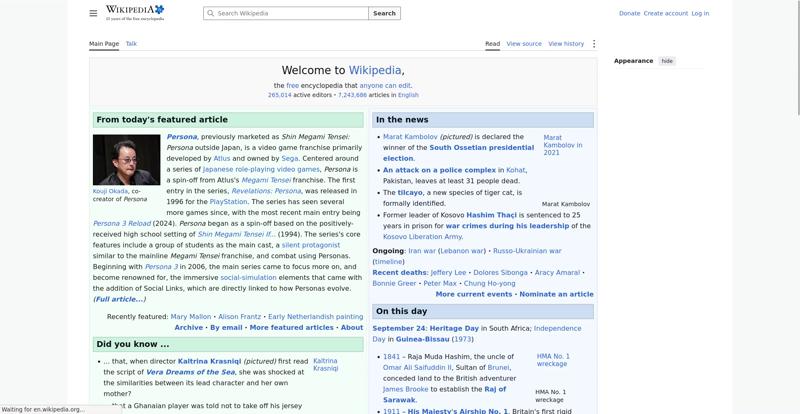Open the Mary Mallon recently featured link
The image size is (800, 414).
pos(191,316)
